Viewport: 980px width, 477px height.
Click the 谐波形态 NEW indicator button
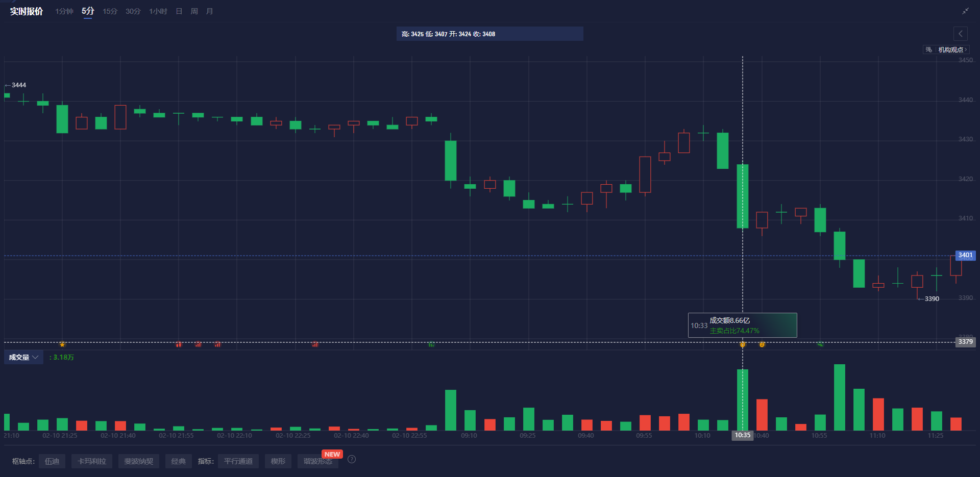point(317,461)
